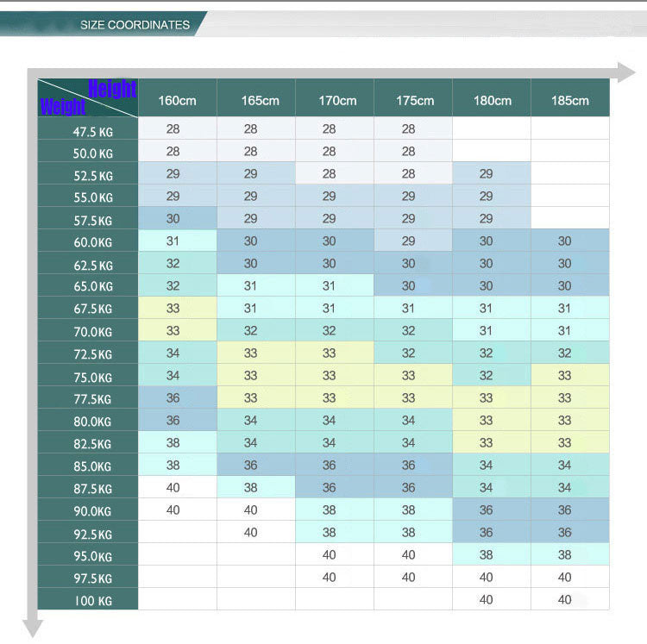Viewport: 647px width, 644px height.
Task: Select size 33 cell for 67.5KG at 160cm
Action: click(173, 308)
